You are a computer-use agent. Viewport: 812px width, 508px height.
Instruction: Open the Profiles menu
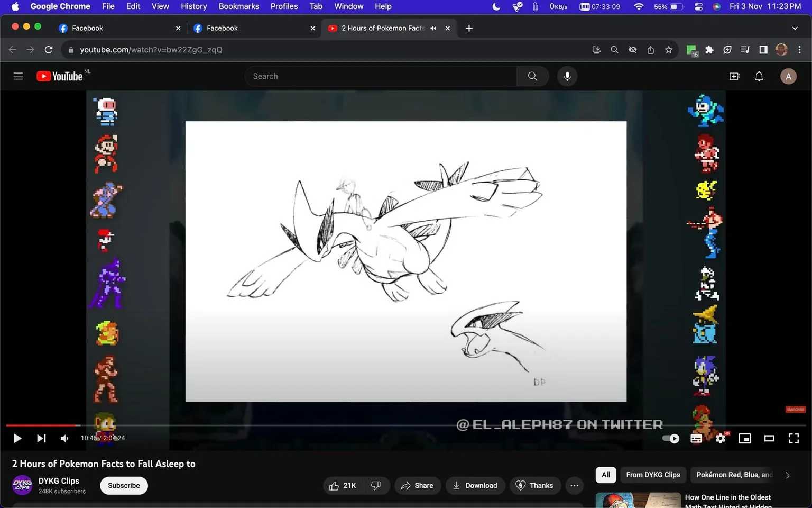coord(284,6)
